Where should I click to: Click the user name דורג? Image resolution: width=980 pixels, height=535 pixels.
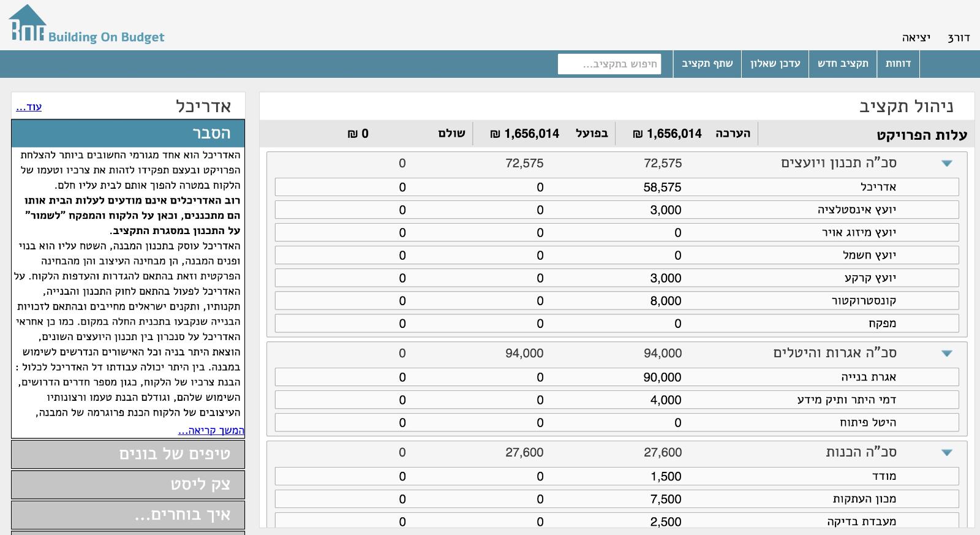(x=959, y=38)
